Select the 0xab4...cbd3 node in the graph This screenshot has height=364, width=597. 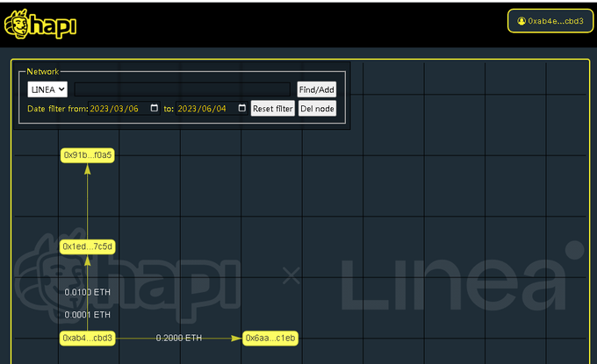click(88, 339)
